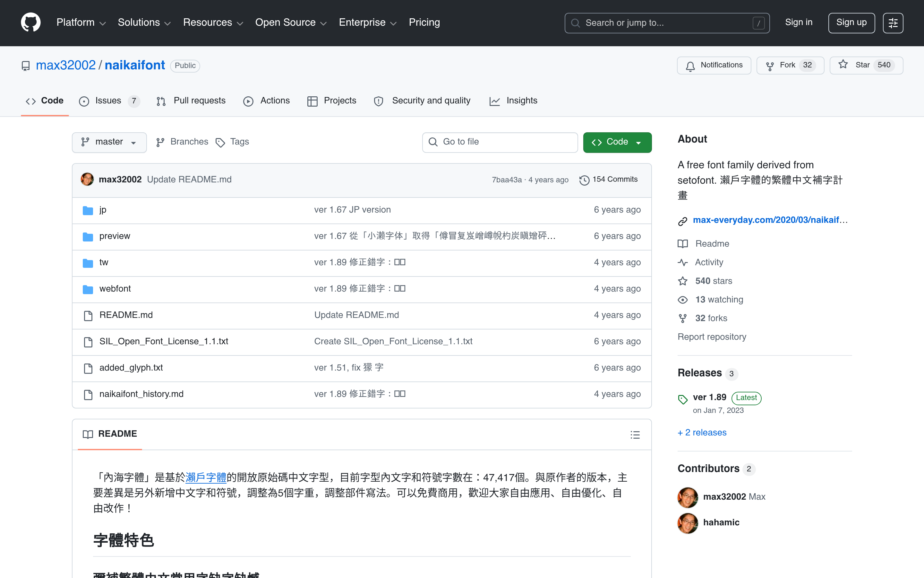The height and width of the screenshot is (578, 924).
Task: View Tags list
Action: pos(232,142)
